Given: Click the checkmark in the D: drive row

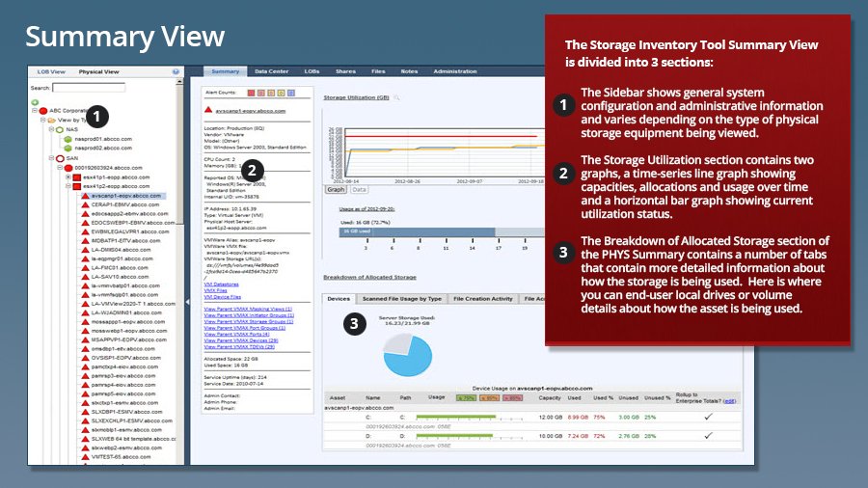Looking at the screenshot, I should 708,435.
